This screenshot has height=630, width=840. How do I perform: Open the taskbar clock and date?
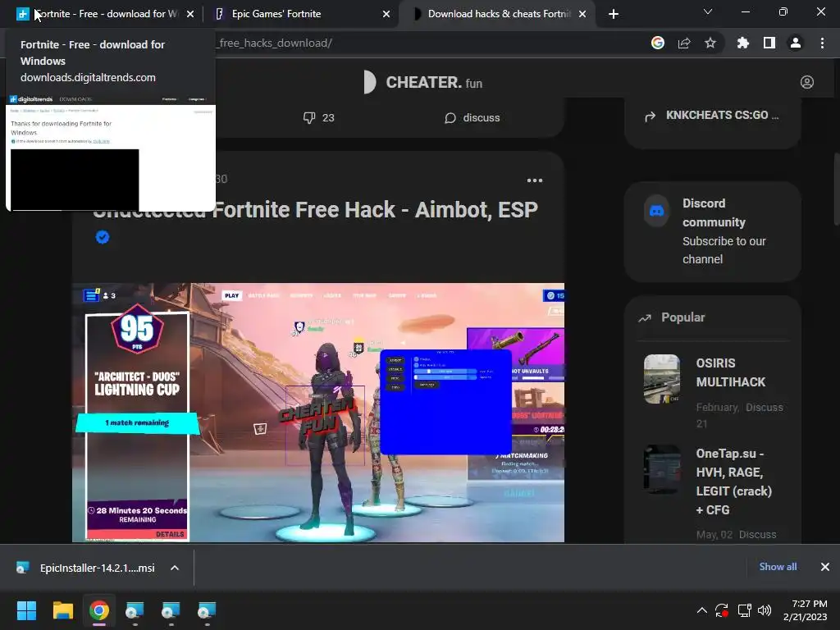click(x=806, y=610)
